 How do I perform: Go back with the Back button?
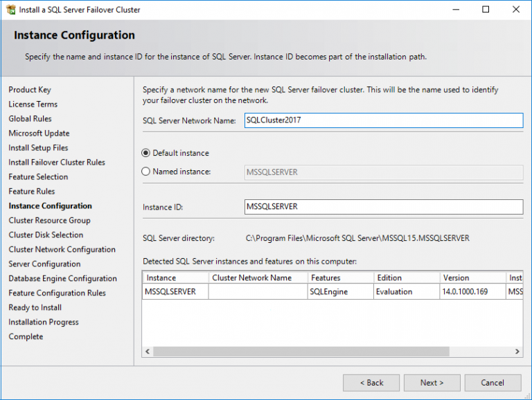(x=371, y=383)
